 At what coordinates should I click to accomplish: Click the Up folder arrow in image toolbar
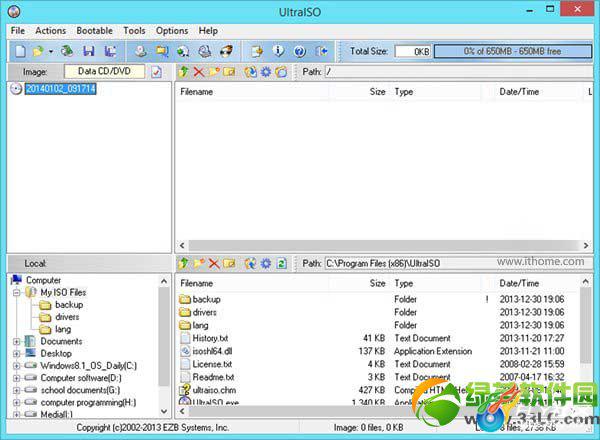pos(183,72)
